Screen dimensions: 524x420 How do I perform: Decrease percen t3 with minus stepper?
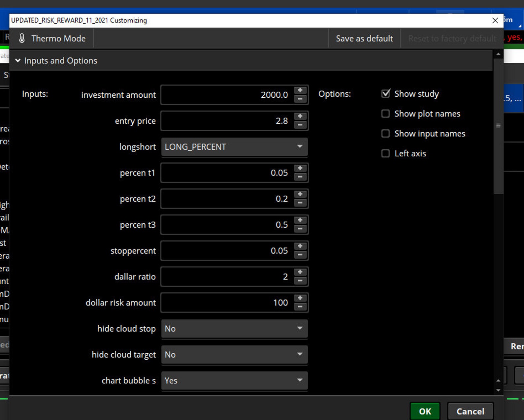(300, 229)
